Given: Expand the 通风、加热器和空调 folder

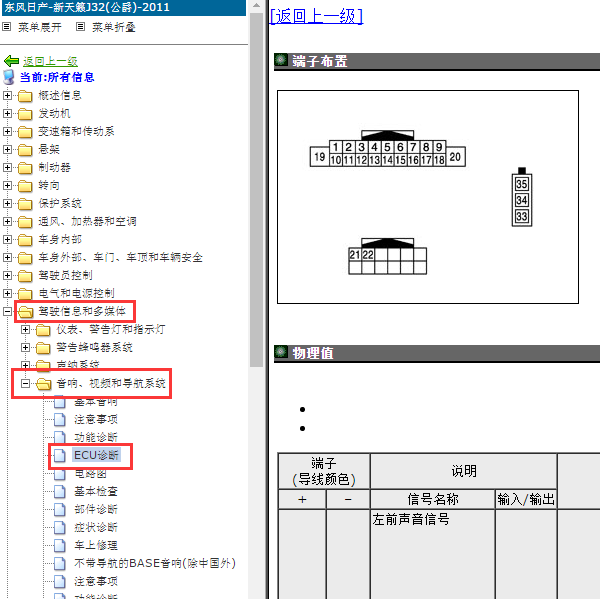Looking at the screenshot, I should (7, 221).
